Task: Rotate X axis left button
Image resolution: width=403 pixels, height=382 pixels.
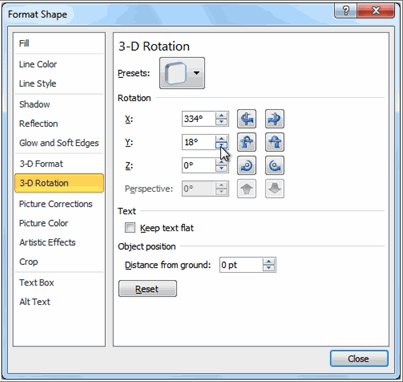Action: (247, 119)
